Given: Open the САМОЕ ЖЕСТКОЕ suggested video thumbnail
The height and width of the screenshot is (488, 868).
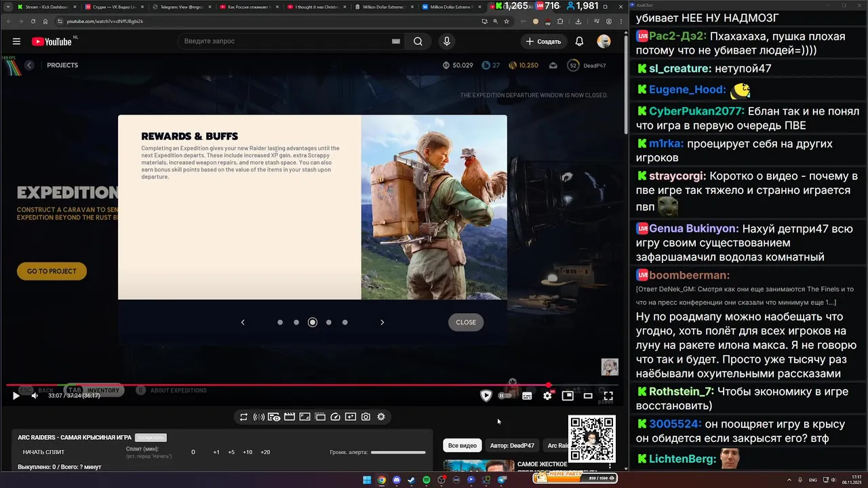Looking at the screenshot, I should pyautogui.click(x=479, y=466).
